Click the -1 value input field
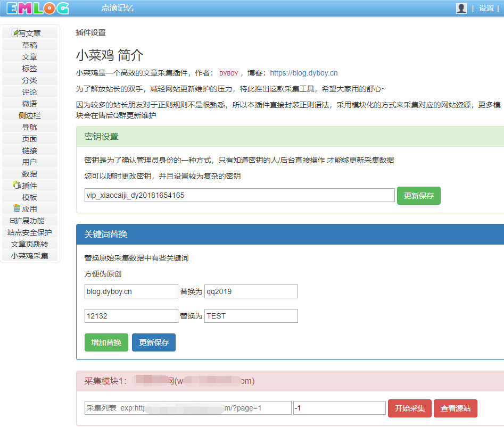The width and height of the screenshot is (504, 427). [340, 408]
